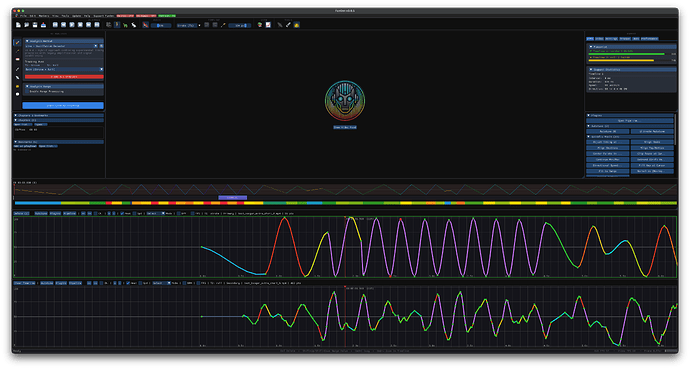
Task: Open the File menu
Action: [x=23, y=16]
